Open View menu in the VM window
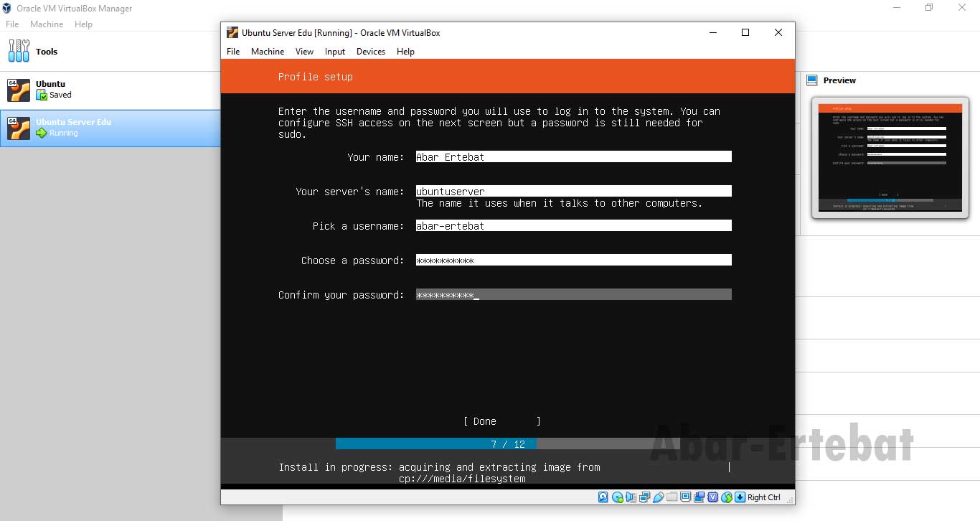The image size is (980, 521). click(305, 52)
